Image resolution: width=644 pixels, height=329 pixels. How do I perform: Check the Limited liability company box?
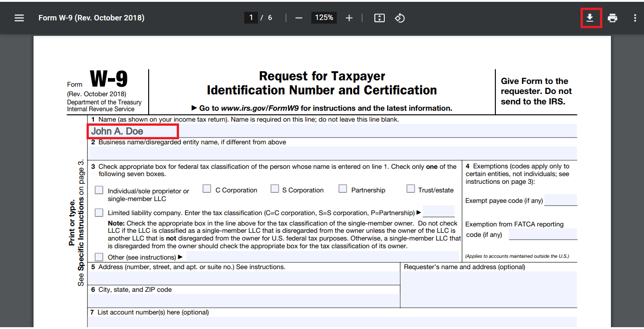pos(99,212)
